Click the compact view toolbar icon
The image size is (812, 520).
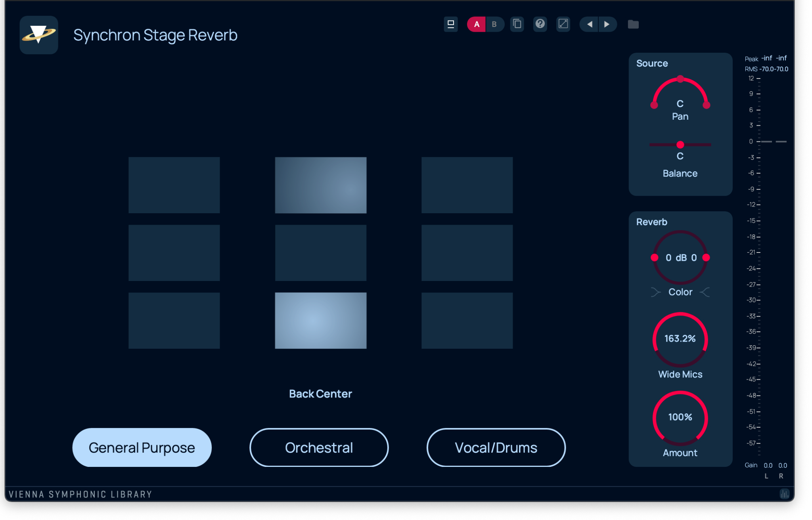coord(450,24)
